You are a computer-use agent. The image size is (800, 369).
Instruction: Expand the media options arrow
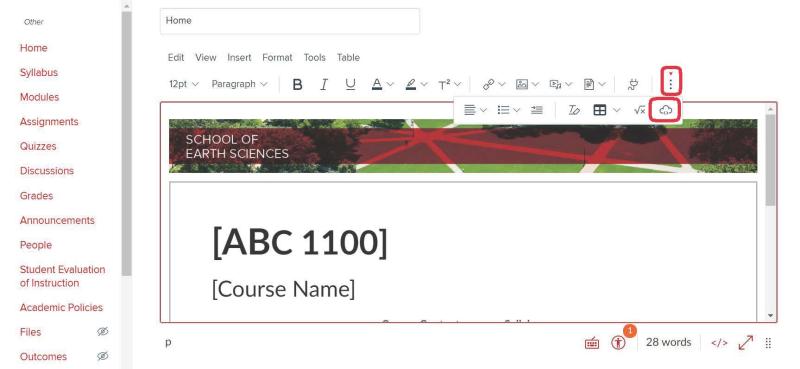569,84
